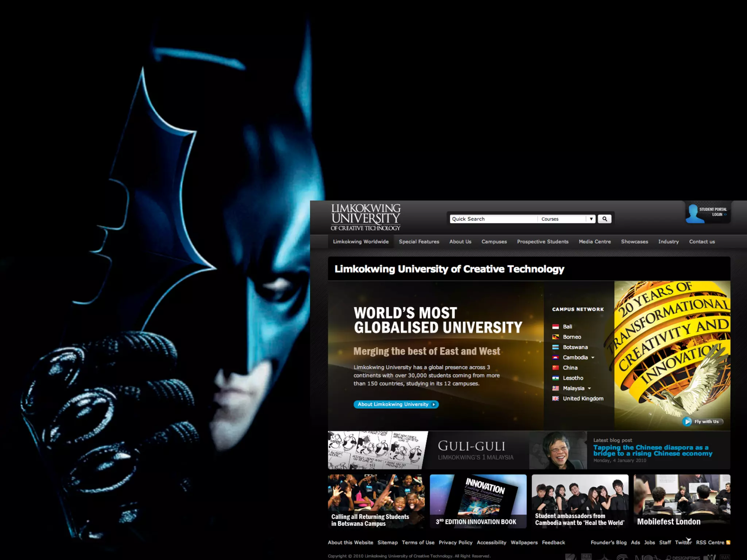
Task: Click the magnifying glass search button
Action: point(604,219)
